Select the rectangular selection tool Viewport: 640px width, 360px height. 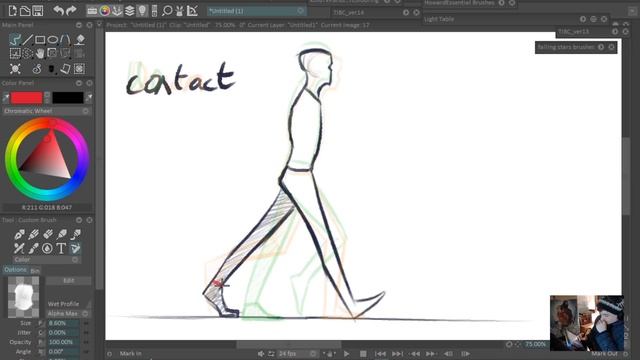pyautogui.click(x=15, y=53)
